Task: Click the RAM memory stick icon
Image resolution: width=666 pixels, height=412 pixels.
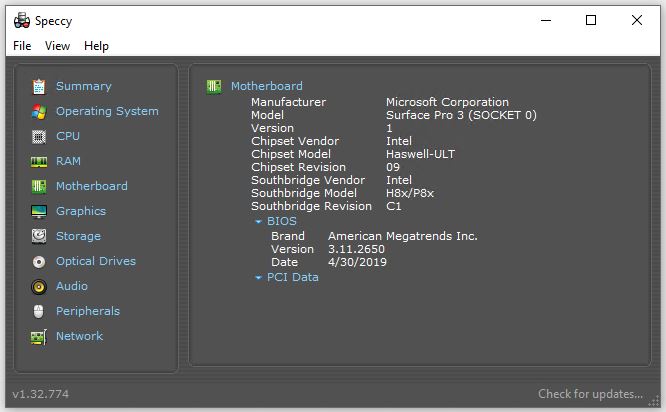Action: point(39,161)
